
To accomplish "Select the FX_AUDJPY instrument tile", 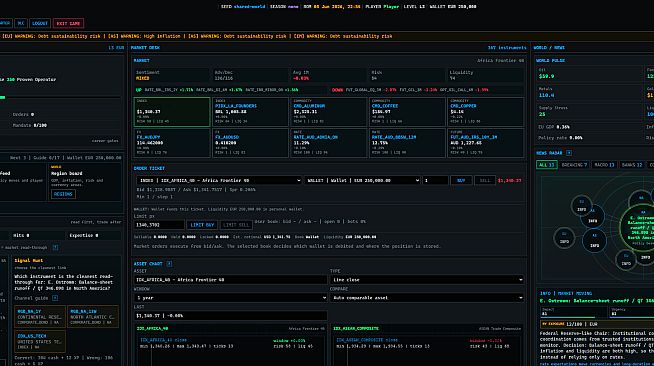I will 172,143.
